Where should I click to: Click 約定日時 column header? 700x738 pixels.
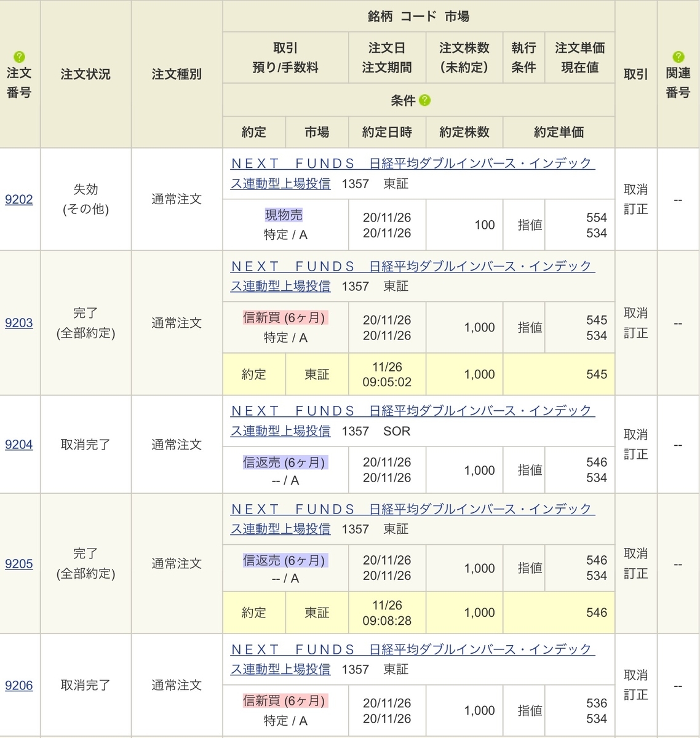(387, 132)
